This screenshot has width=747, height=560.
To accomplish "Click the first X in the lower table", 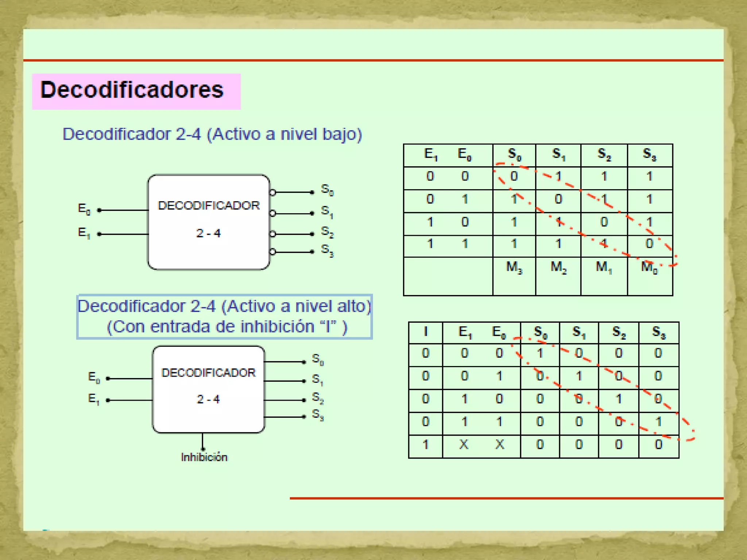I will pos(464,444).
